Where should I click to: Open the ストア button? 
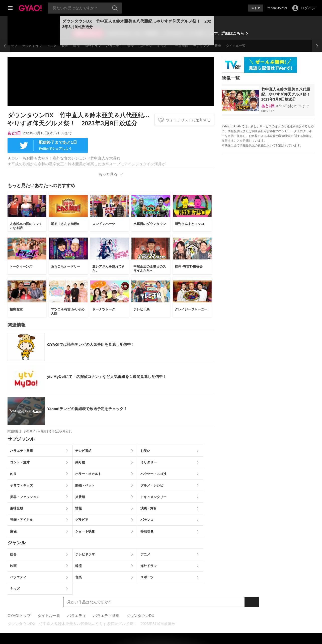click(256, 8)
